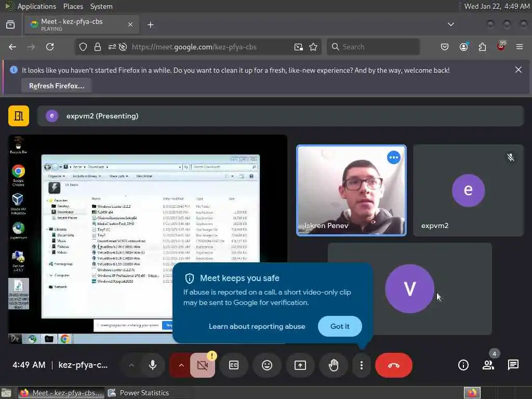Close the Meet kez-pfya-cbs tab

tap(130, 24)
